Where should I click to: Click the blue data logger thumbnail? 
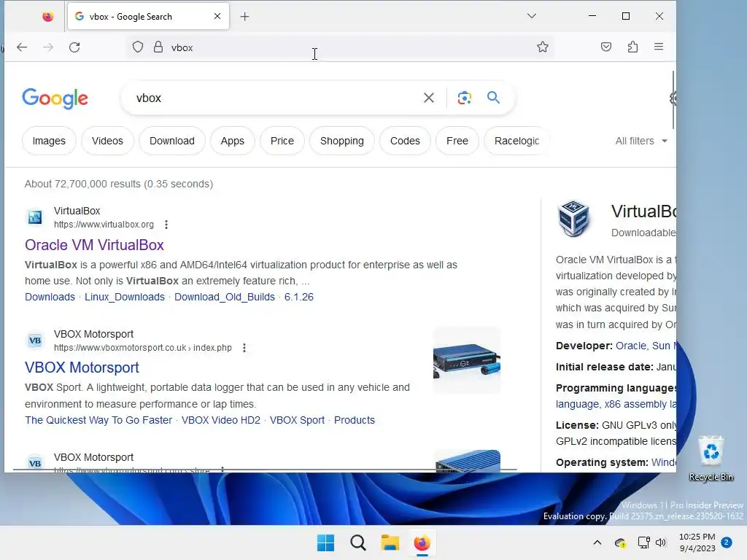pos(466,360)
